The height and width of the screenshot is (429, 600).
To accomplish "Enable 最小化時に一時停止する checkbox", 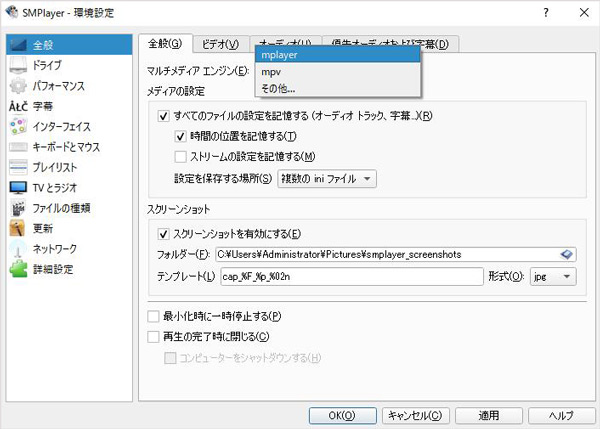I will point(153,316).
